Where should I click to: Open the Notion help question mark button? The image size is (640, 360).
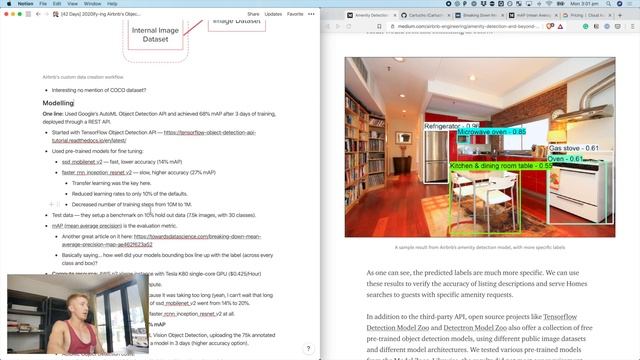pyautogui.click(x=308, y=348)
